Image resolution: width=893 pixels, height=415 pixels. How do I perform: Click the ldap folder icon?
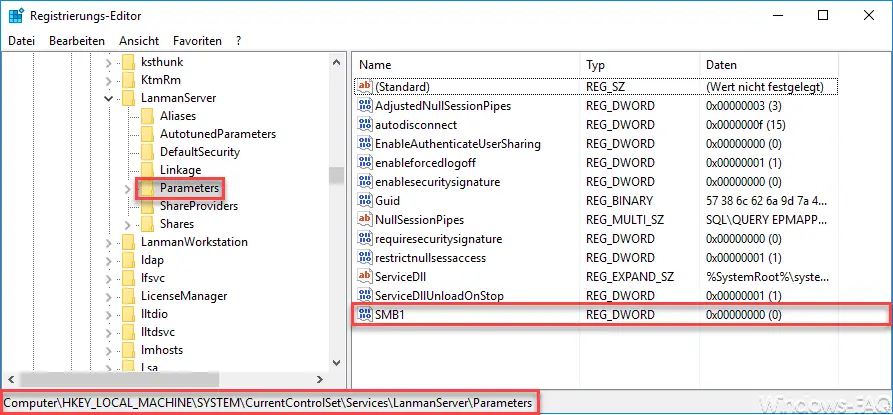click(x=129, y=260)
